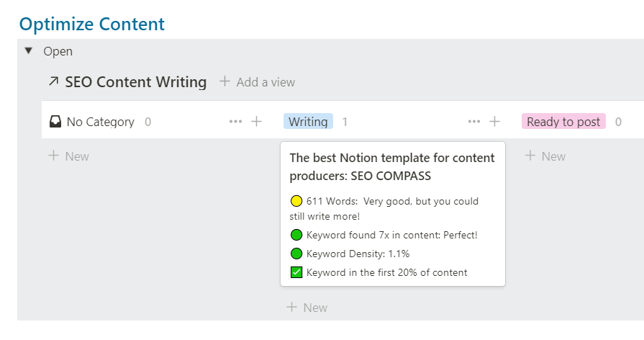This screenshot has height=340, width=644.
Task: Select the No Category column label
Action: 100,122
